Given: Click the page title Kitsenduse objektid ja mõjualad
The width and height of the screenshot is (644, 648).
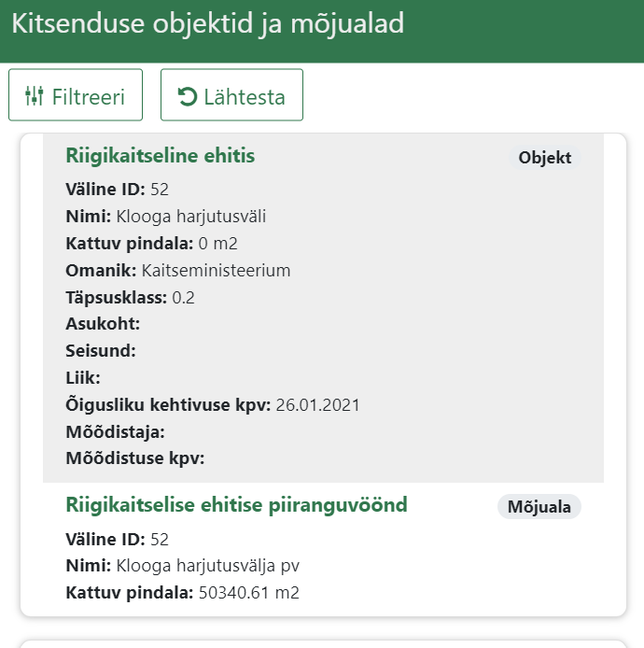Looking at the screenshot, I should (208, 24).
